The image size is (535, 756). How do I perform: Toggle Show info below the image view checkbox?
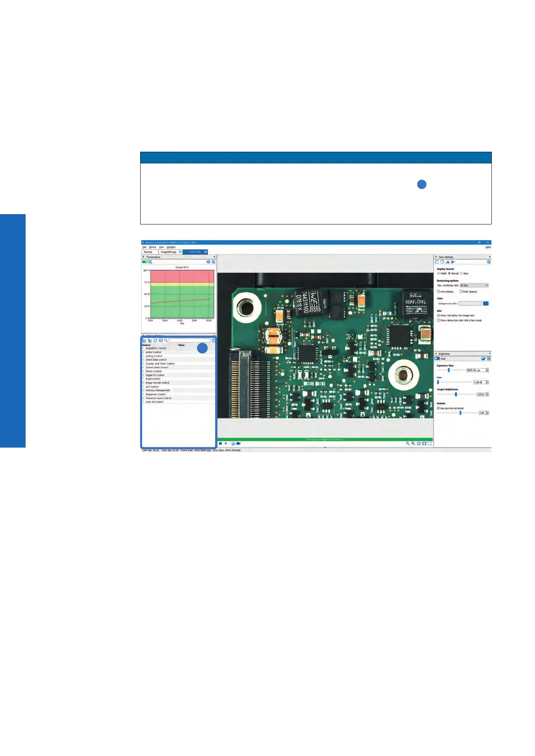coord(438,316)
